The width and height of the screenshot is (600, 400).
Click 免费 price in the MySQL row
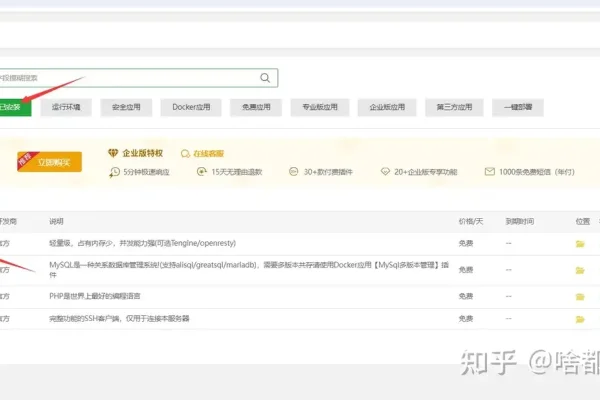click(x=466, y=270)
